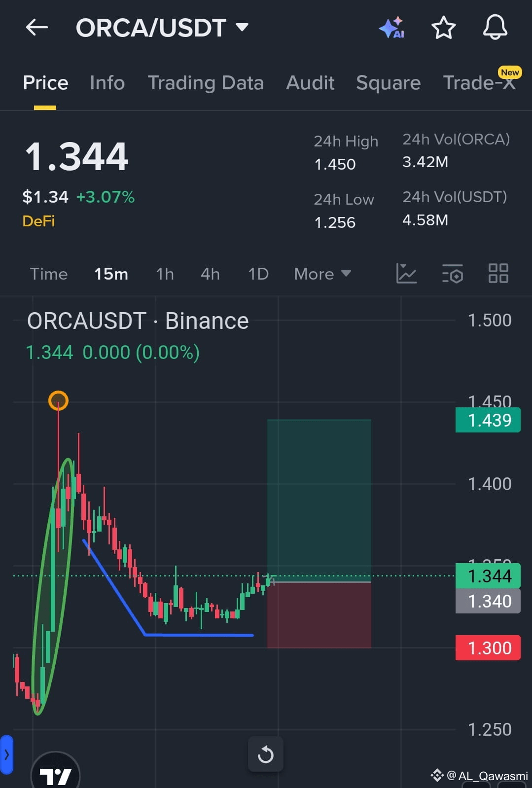Switch to the Info tab
Viewport: 532px width, 788px height.
pyautogui.click(x=107, y=83)
